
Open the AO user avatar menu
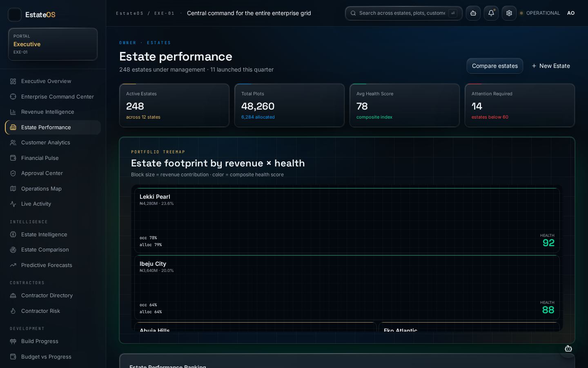[571, 13]
